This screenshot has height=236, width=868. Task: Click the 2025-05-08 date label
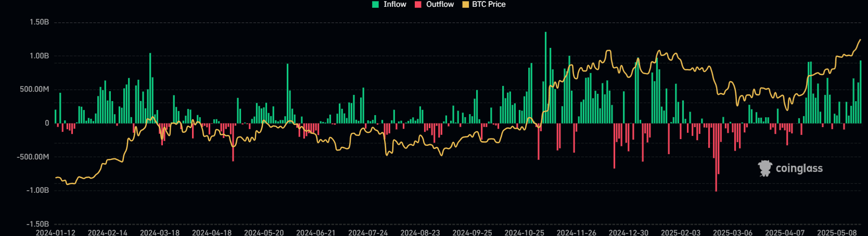pyautogui.click(x=837, y=232)
